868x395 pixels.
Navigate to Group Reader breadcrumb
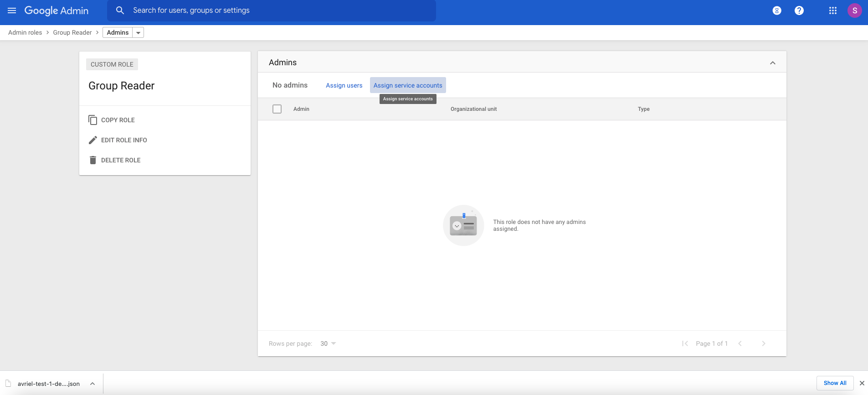72,32
